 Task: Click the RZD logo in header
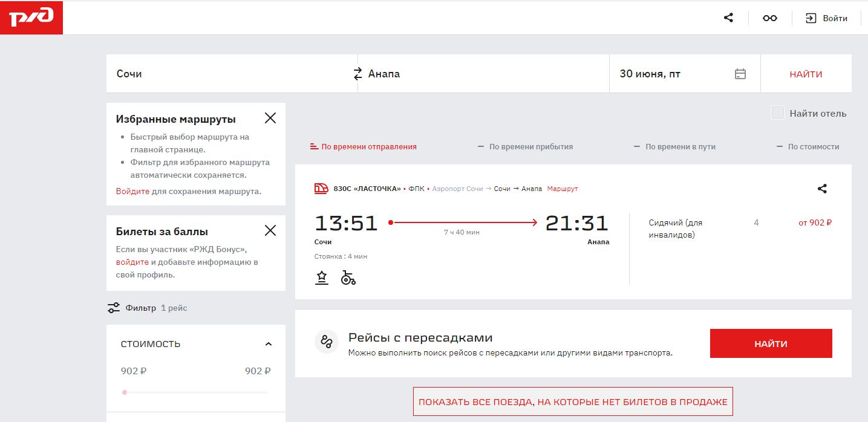coord(31,18)
